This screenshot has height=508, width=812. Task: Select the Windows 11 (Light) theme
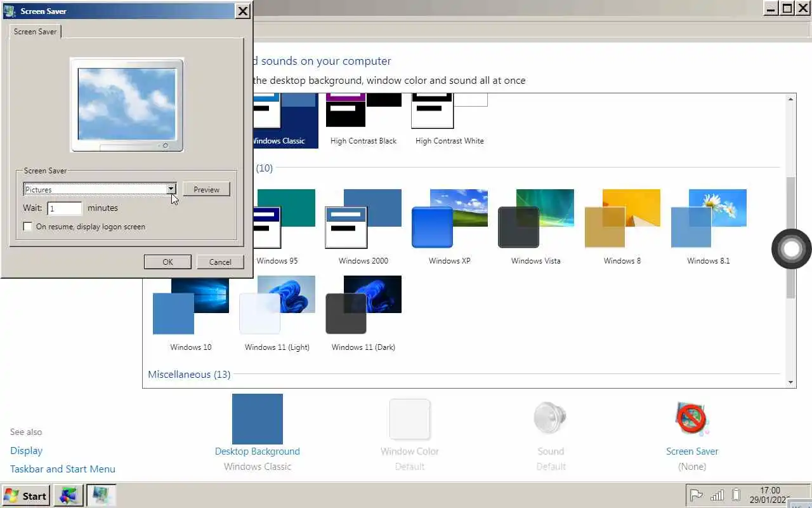(x=277, y=313)
